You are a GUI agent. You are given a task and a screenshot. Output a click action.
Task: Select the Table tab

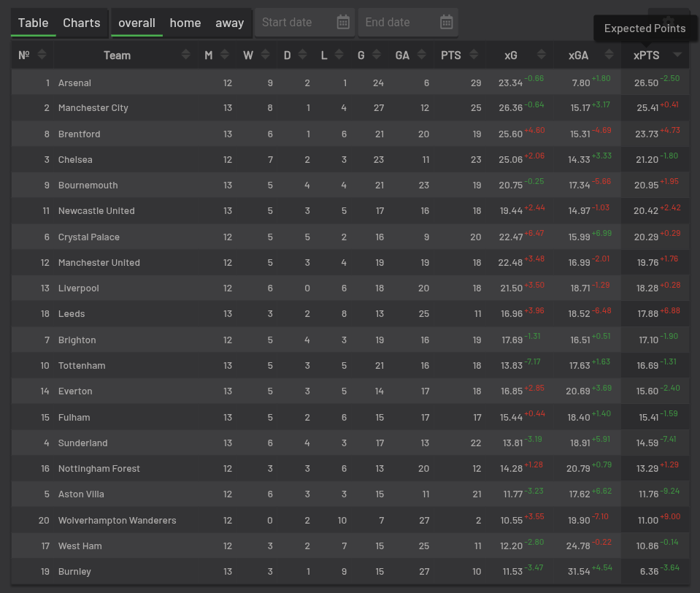click(34, 23)
